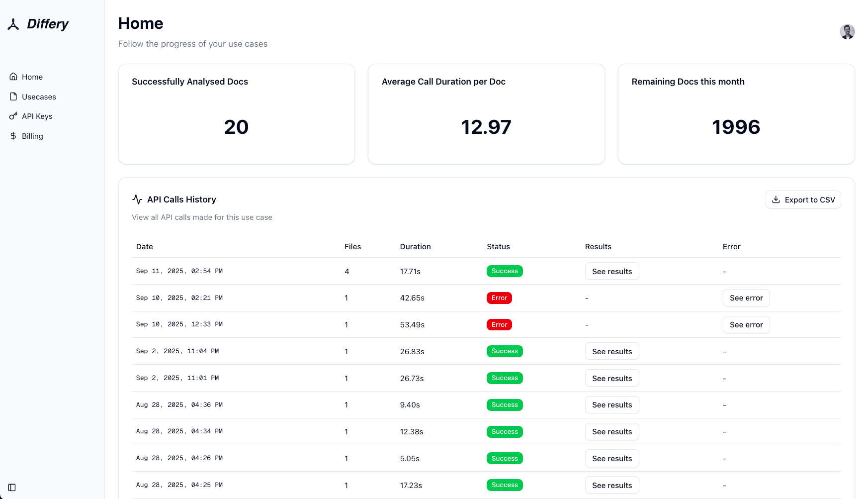The width and height of the screenshot is (868, 499).
Task: Click the API Calls History activity icon
Action: 137,200
